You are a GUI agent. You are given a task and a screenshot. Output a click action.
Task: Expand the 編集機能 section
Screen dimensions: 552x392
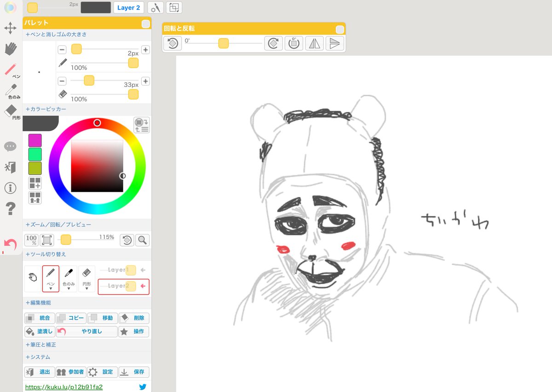pyautogui.click(x=38, y=303)
